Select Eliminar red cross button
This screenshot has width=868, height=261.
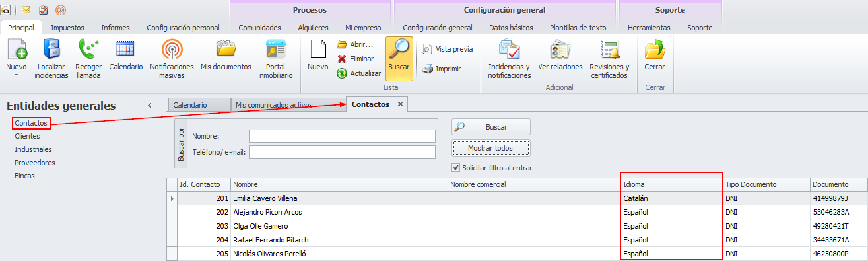(355, 59)
